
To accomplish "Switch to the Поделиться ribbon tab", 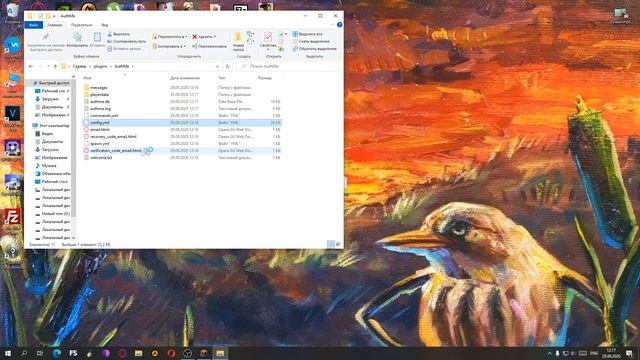I will pos(81,25).
